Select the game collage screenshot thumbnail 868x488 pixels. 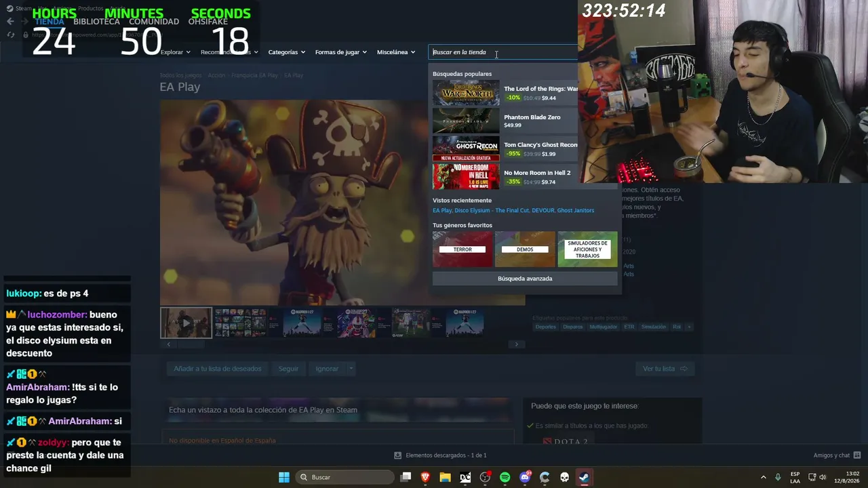click(240, 323)
